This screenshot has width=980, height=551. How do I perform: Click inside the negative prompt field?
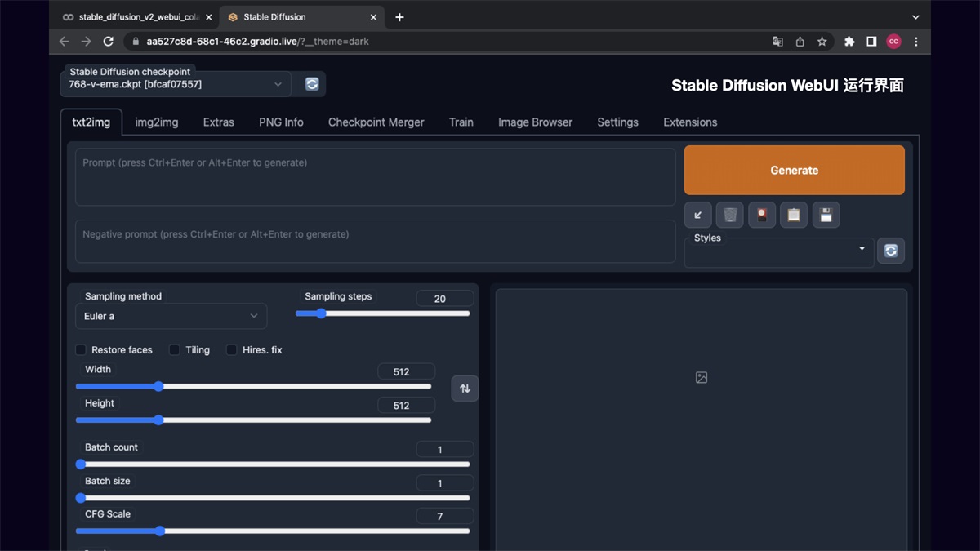point(374,241)
